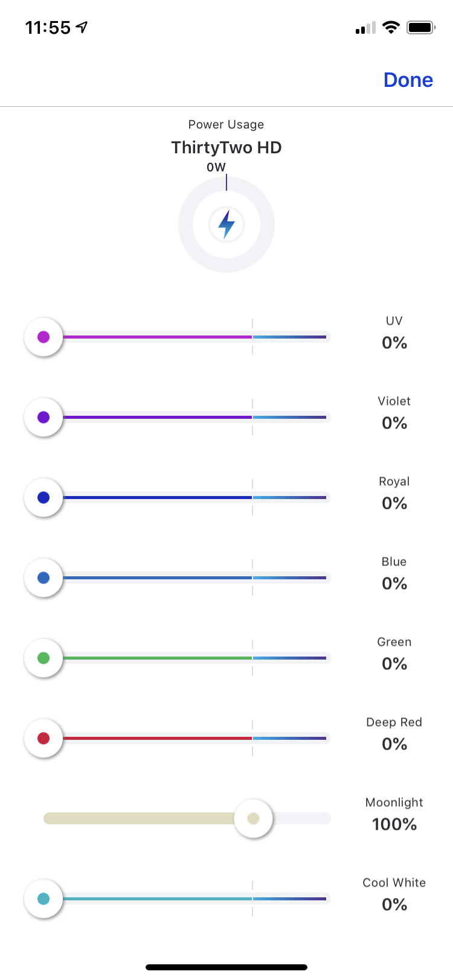This screenshot has width=453, height=980.
Task: Tap the Cool White 0% value
Action: (394, 905)
